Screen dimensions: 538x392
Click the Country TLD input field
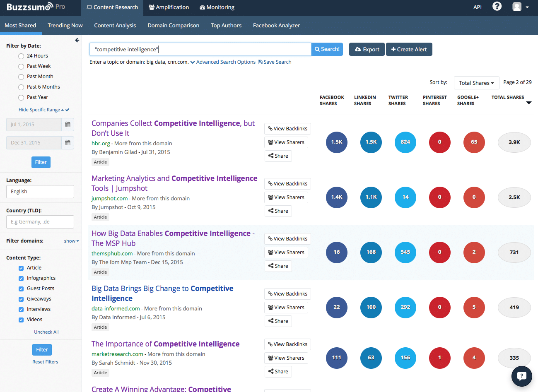[40, 222]
